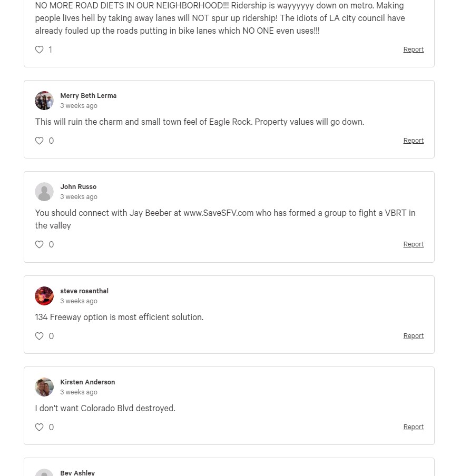Open Kirsten Anderson's profile name
The width and height of the screenshot is (451, 476).
87,382
